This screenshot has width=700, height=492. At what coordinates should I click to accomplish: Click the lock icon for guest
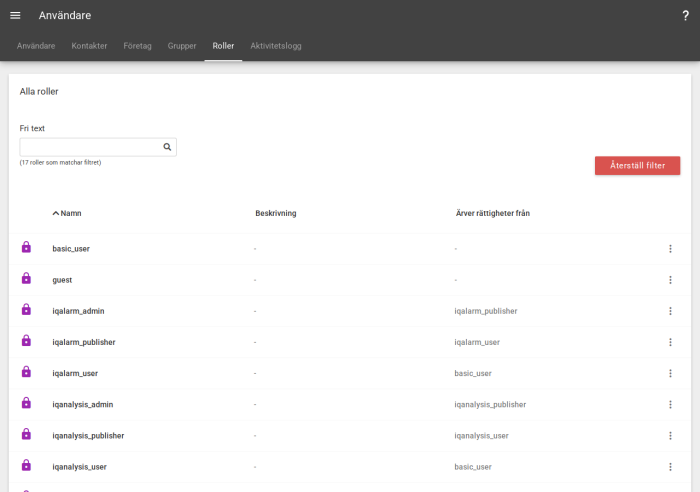coord(26,278)
